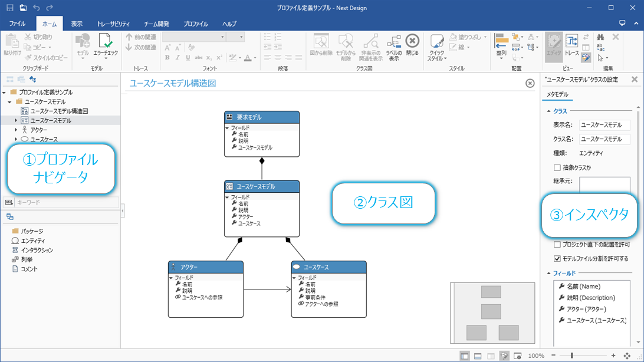Screen dimensions: 644x362
Task: Collapse the フィールド section in the inspector
Action: pos(549,274)
